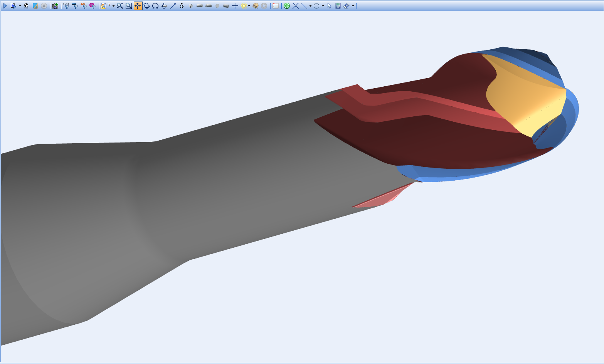604x364 pixels.
Task: Open the color palette icon
Action: tap(255, 6)
